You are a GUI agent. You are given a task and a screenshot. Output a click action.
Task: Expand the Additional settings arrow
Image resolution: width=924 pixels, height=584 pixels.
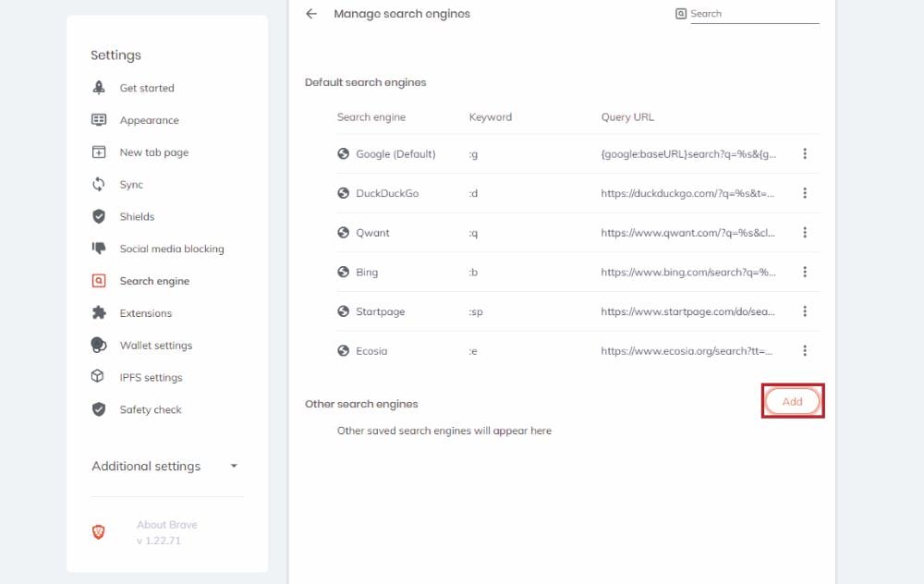point(234,466)
